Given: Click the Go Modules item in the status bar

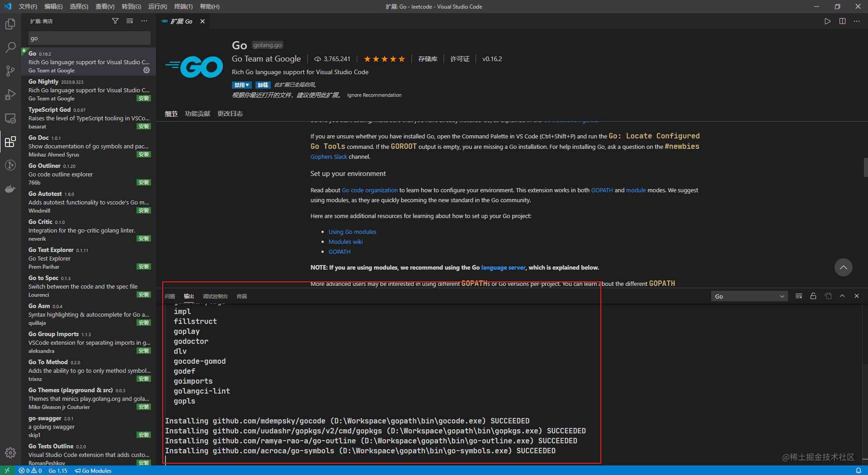Looking at the screenshot, I should pos(93,470).
